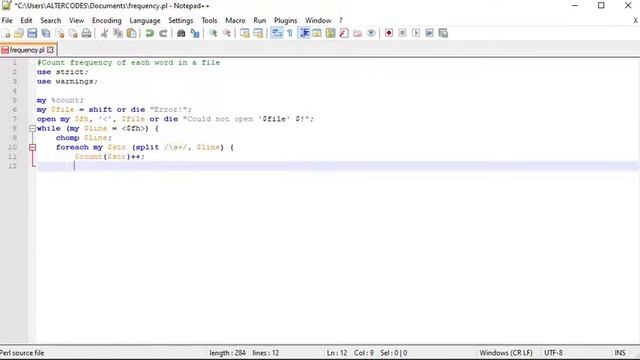640x360 pixels.
Task: Open the Run menu
Action: coord(260,20)
